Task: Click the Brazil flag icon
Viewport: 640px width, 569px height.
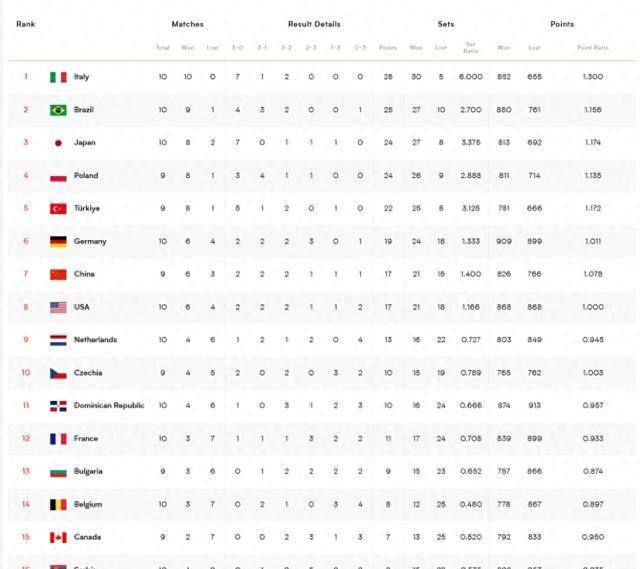Action: pos(58,110)
